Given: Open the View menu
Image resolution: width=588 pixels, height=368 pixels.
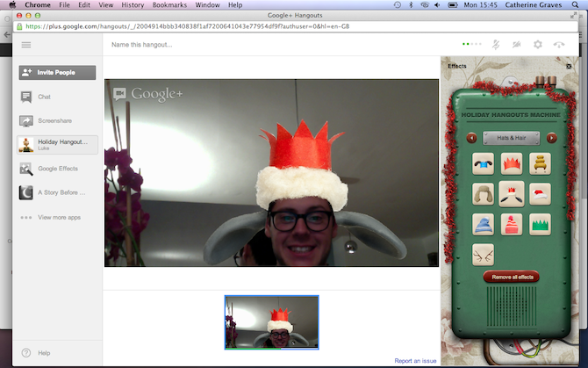Looking at the screenshot, I should point(105,5).
